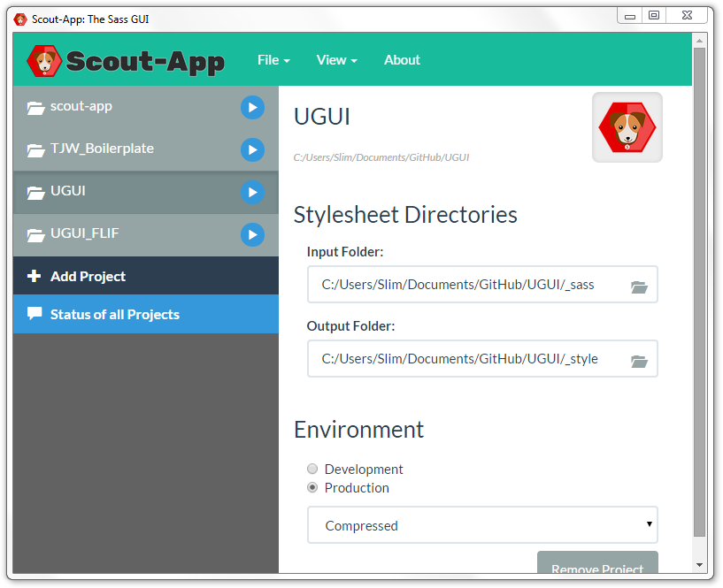Browse for Output Folder using folder icon

click(x=639, y=362)
